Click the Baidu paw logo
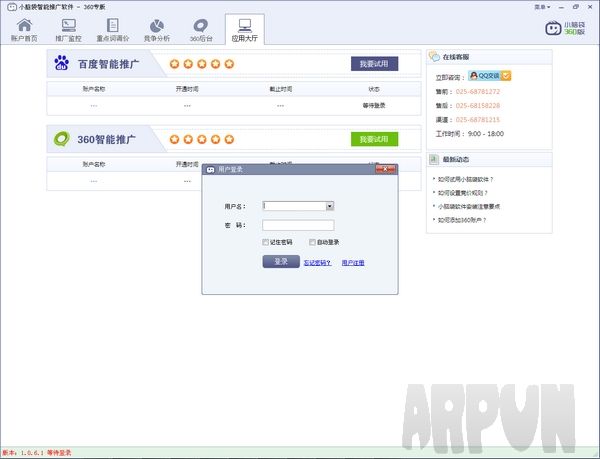Screen dimensions: 600x459 click(63, 64)
